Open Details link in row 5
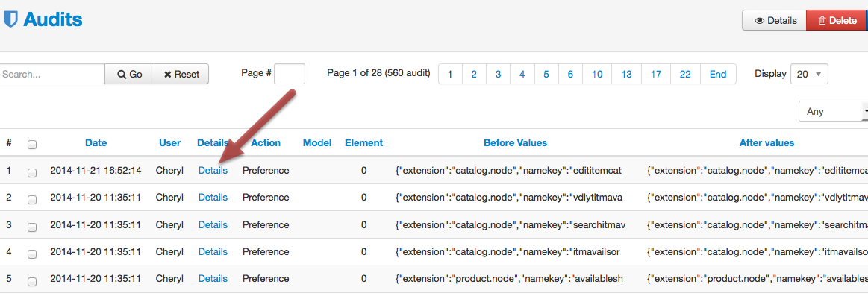 213,279
